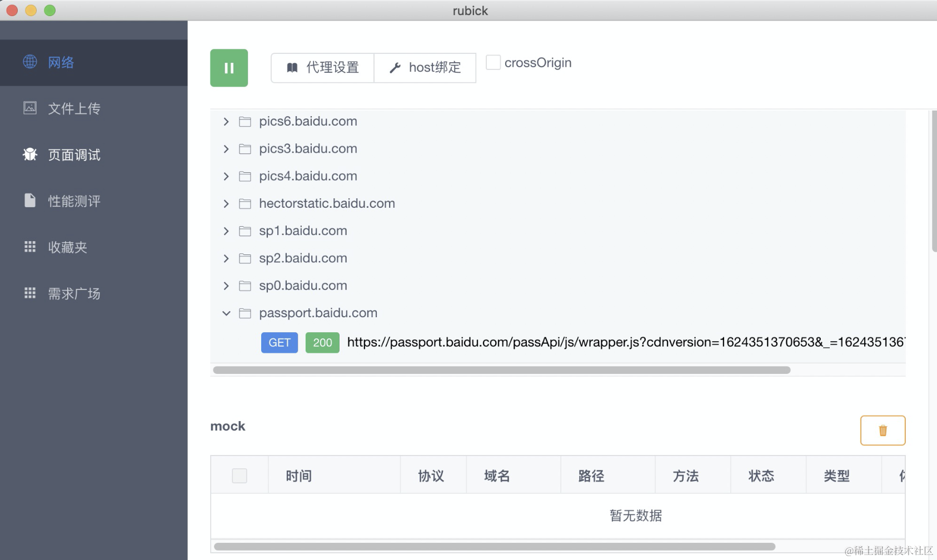The height and width of the screenshot is (560, 937).
Task: Open host绑定 binding settings
Action: click(425, 68)
